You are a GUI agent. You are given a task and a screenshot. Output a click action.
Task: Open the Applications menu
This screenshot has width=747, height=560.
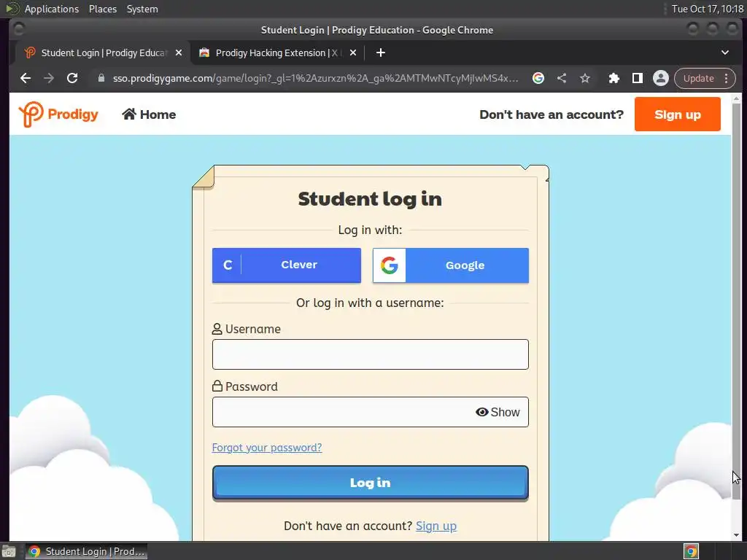[52, 9]
